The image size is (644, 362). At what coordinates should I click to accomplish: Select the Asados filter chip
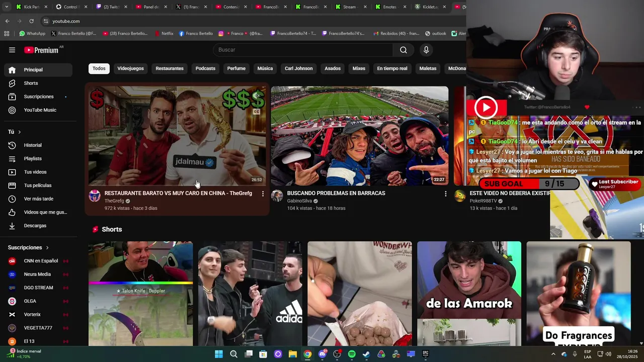point(333,68)
